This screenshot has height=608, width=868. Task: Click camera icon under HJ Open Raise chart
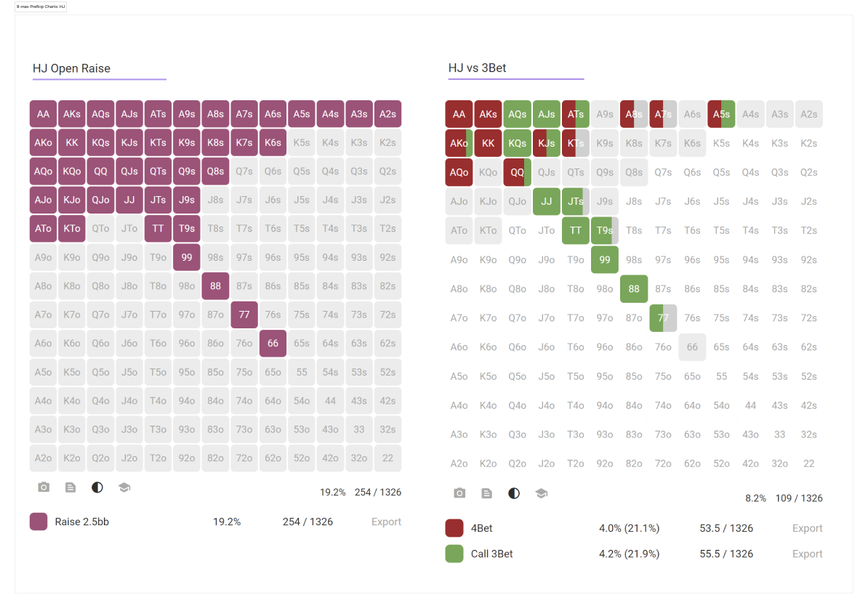[44, 487]
